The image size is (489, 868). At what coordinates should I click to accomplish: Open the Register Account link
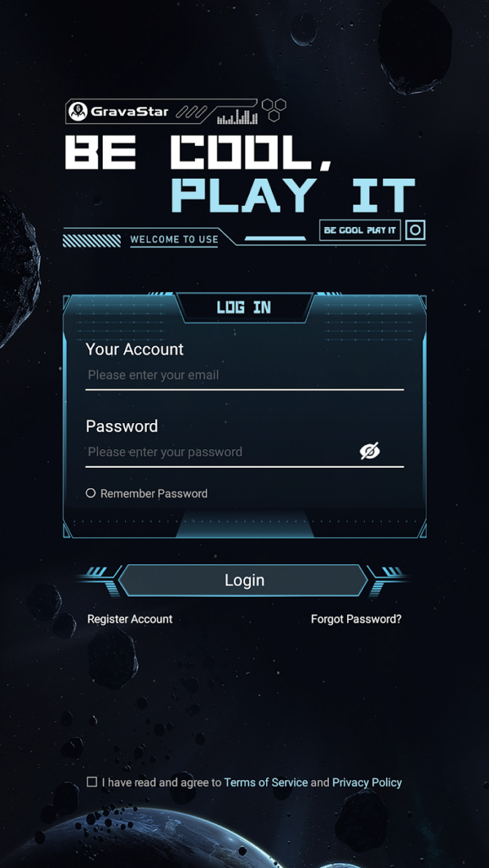pos(130,619)
